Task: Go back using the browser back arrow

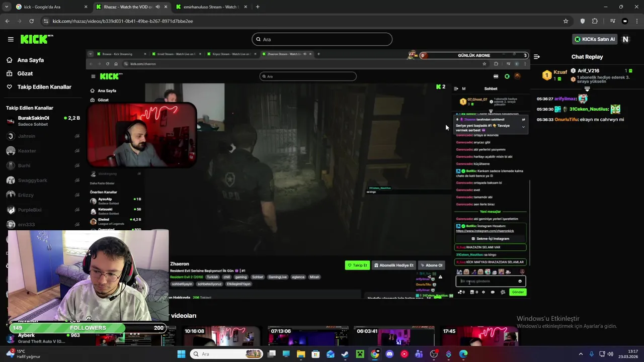Action: pos(7,21)
